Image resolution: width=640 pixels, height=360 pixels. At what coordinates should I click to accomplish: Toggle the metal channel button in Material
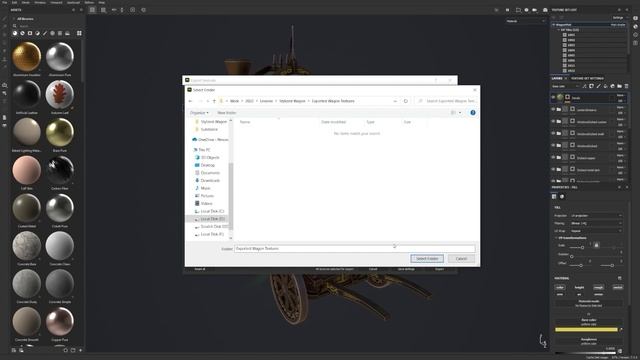point(618,287)
